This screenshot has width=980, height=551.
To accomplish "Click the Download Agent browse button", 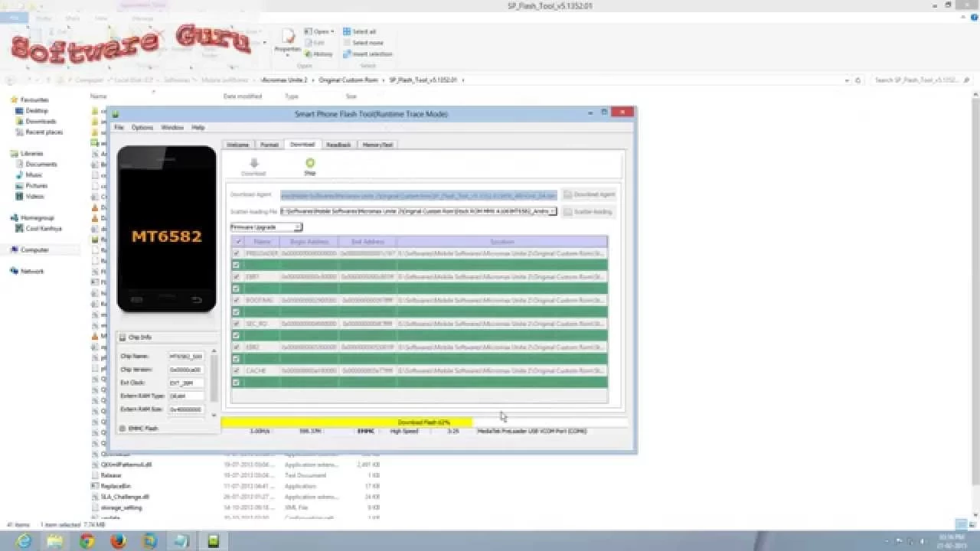I will 589,195.
